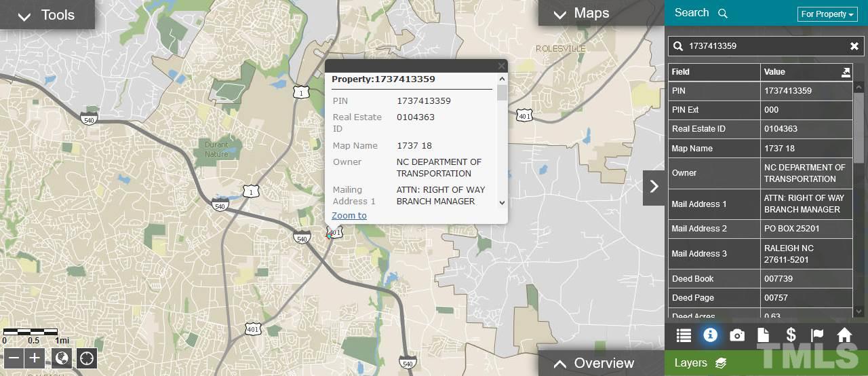The width and height of the screenshot is (868, 376).
Task: Click the full extent globe icon
Action: pyautogui.click(x=62, y=358)
